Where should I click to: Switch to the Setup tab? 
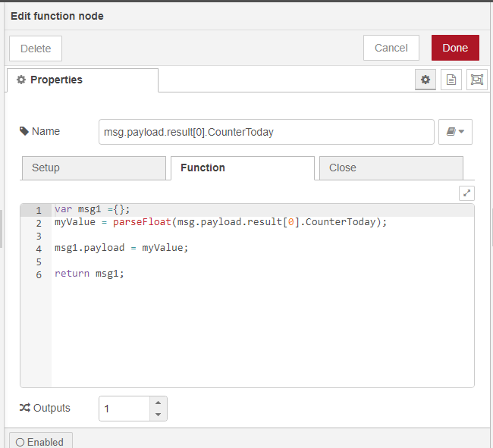93,168
